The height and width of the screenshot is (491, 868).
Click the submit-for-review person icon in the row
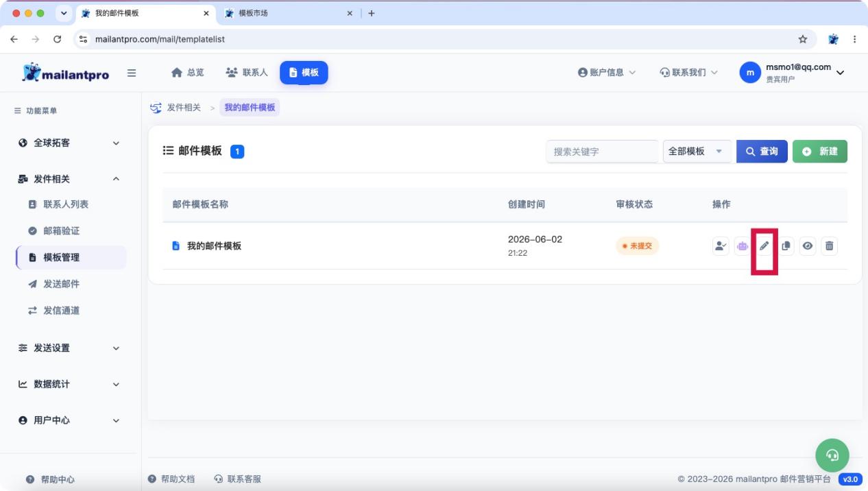coord(721,246)
